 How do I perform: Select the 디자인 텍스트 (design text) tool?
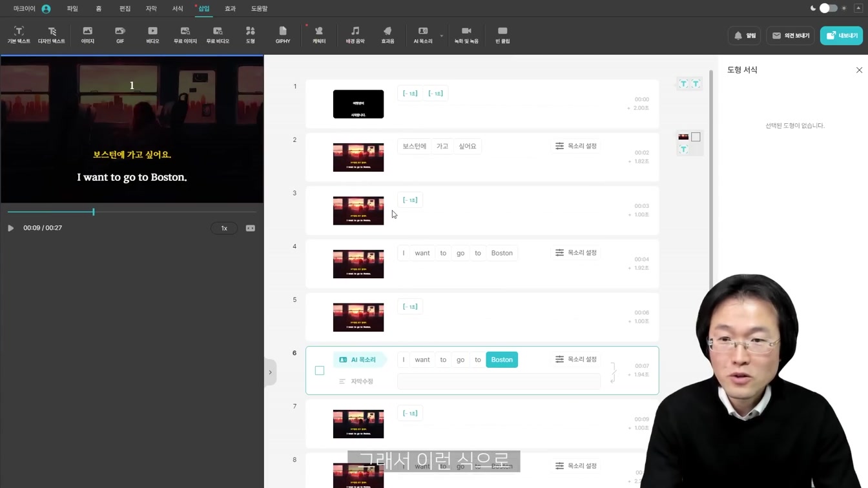pos(52,35)
